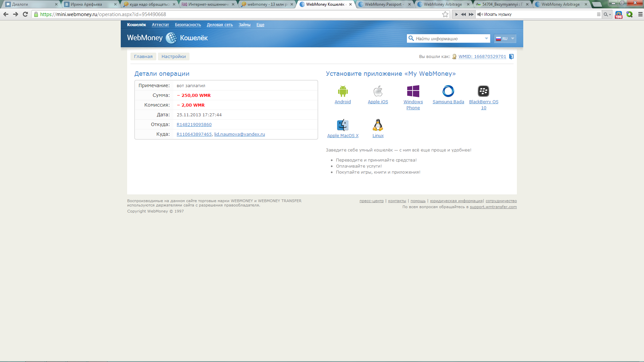Image resolution: width=644 pixels, height=362 pixels.
Task: Open контакты footer link
Action: click(397, 201)
